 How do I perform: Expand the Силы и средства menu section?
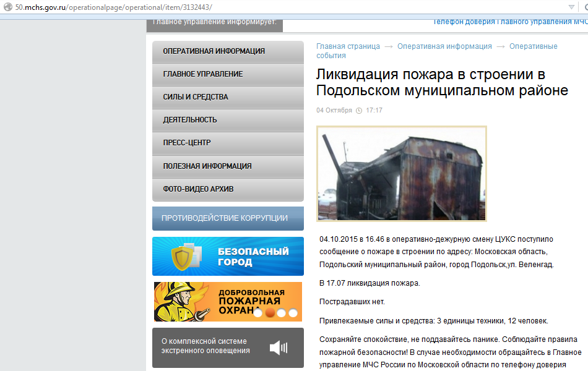coord(196,97)
